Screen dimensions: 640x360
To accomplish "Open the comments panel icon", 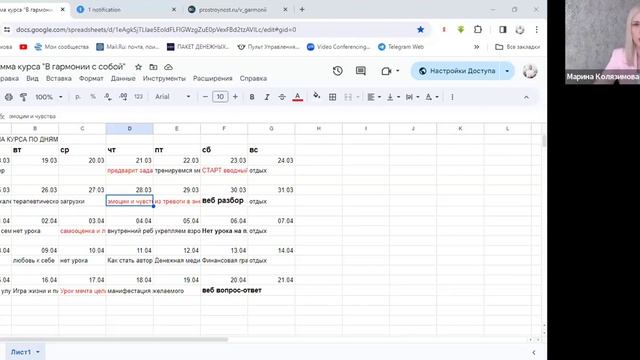I will [x=361, y=71].
